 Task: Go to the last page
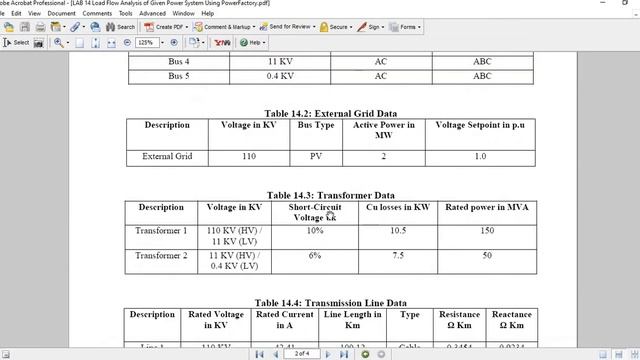(344, 354)
